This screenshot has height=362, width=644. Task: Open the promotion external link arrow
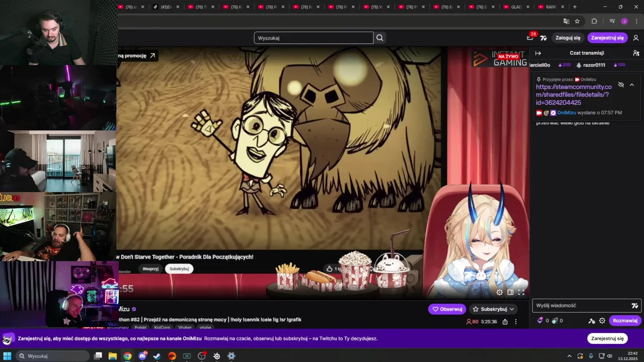(152, 56)
